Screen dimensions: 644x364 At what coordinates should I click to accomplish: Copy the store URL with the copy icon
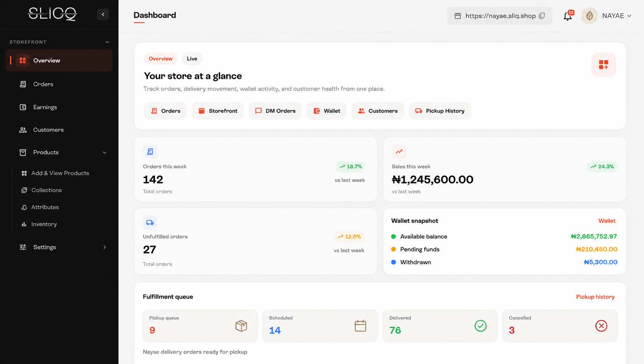(542, 16)
